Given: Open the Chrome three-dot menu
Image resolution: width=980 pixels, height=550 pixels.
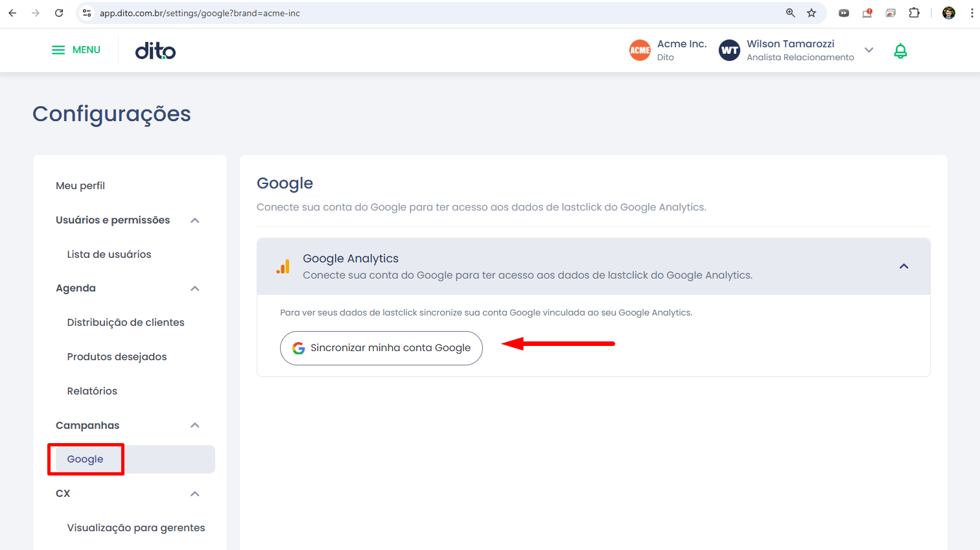Looking at the screenshot, I should pos(972,13).
